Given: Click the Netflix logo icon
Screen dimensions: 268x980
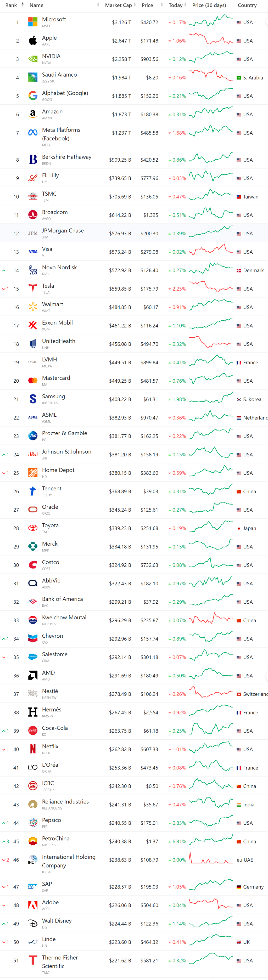Looking at the screenshot, I should coord(33,749).
